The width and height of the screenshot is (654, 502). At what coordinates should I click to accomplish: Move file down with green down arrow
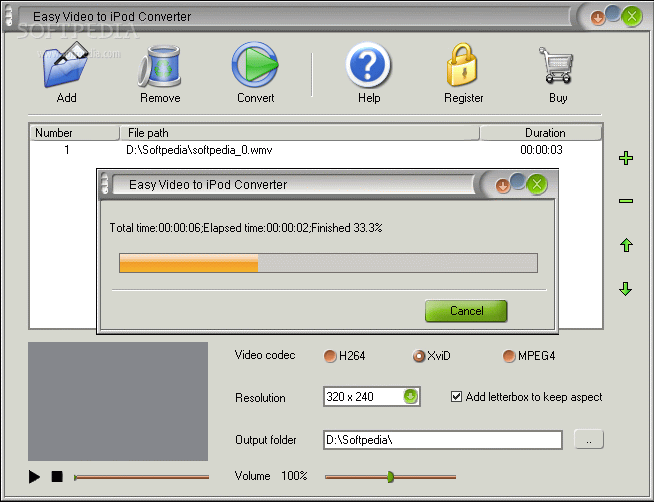point(626,289)
